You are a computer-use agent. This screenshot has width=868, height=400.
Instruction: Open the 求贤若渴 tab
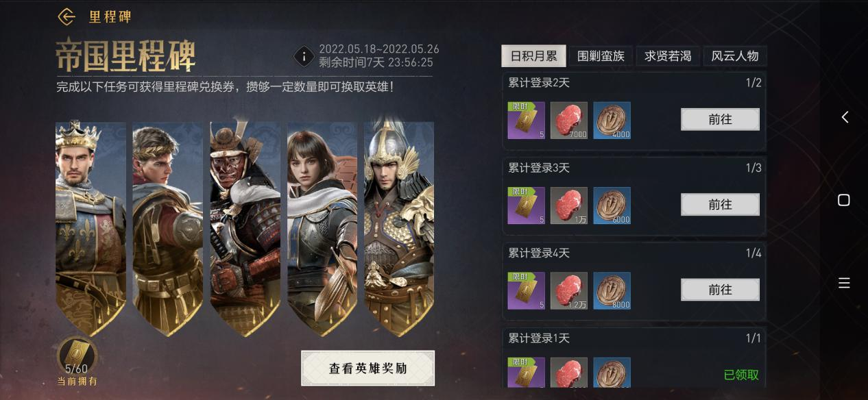668,56
